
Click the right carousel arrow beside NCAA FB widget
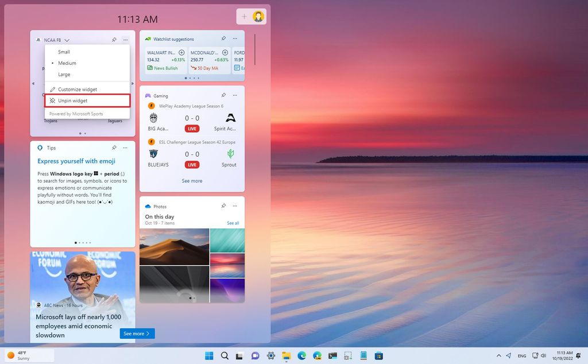pos(134,83)
